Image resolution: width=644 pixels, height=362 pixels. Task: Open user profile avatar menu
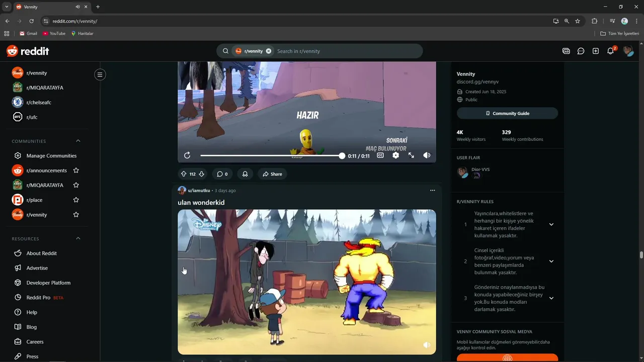click(627, 51)
